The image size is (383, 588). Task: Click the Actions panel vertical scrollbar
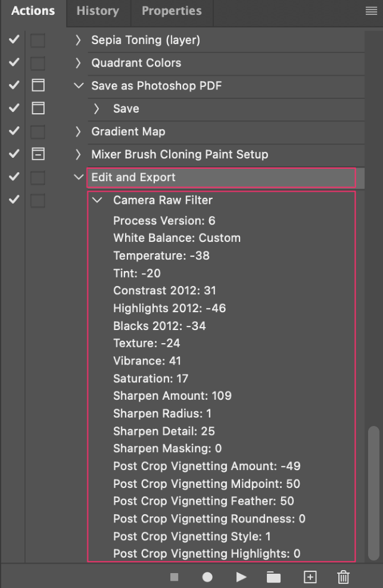coord(373,493)
